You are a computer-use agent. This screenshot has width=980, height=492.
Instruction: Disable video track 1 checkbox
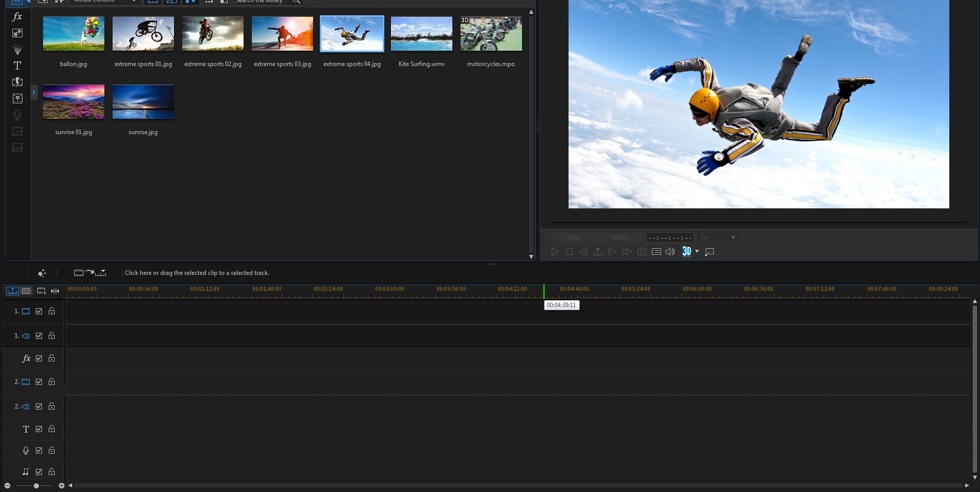click(39, 311)
